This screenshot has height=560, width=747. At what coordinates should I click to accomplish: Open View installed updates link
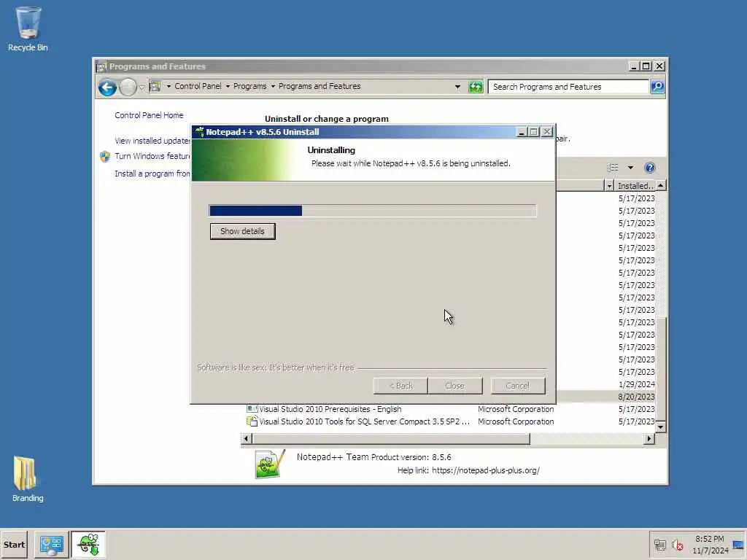pyautogui.click(x=152, y=141)
